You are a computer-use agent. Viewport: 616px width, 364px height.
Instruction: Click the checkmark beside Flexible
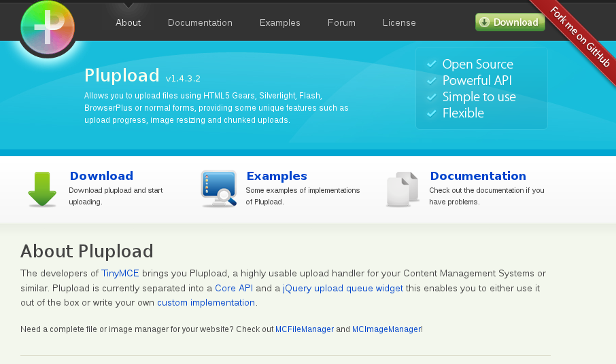[431, 113]
